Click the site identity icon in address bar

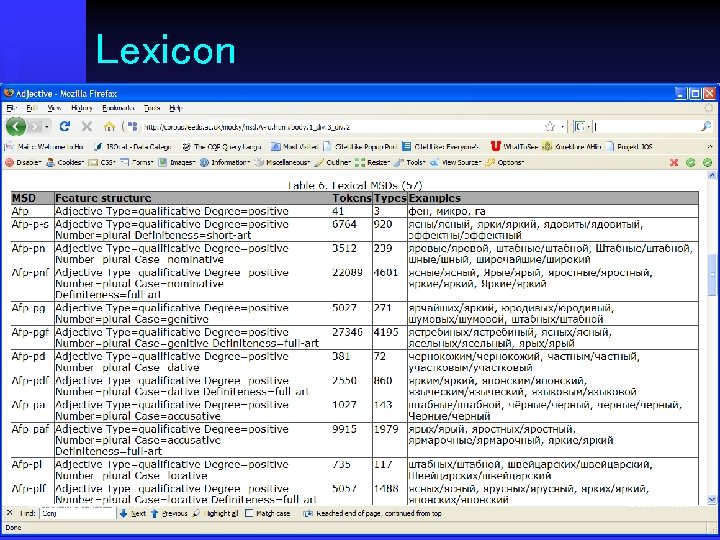point(132,126)
